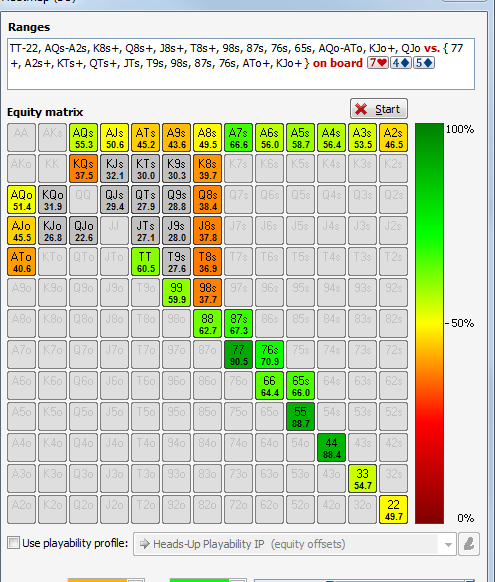Click the 4 of diamonds board card
This screenshot has width=495, height=582.
tap(400, 63)
